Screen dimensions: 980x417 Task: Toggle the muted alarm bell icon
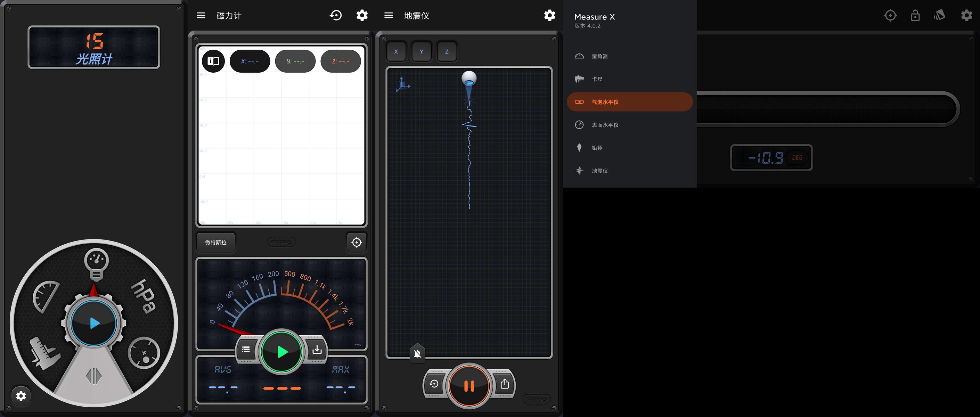coord(417,354)
